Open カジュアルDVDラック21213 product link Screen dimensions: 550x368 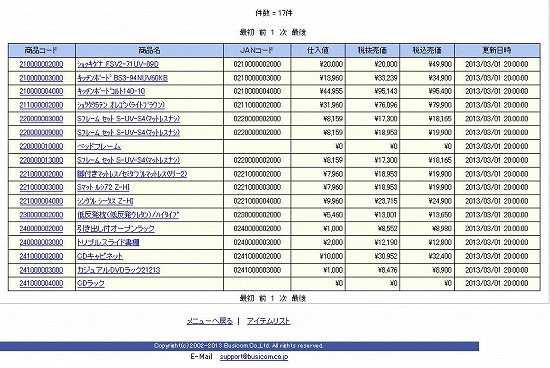click(x=119, y=270)
